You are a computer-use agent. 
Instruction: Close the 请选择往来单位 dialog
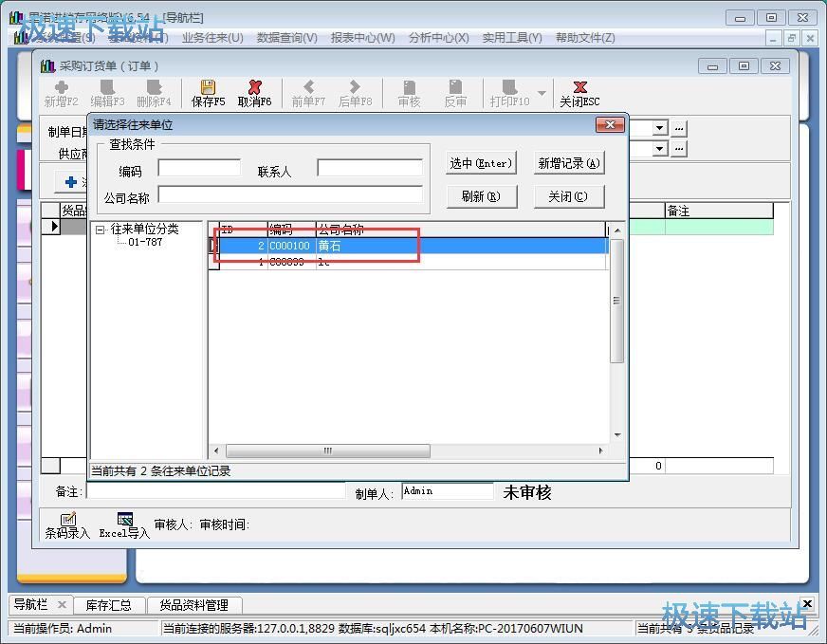(x=610, y=124)
